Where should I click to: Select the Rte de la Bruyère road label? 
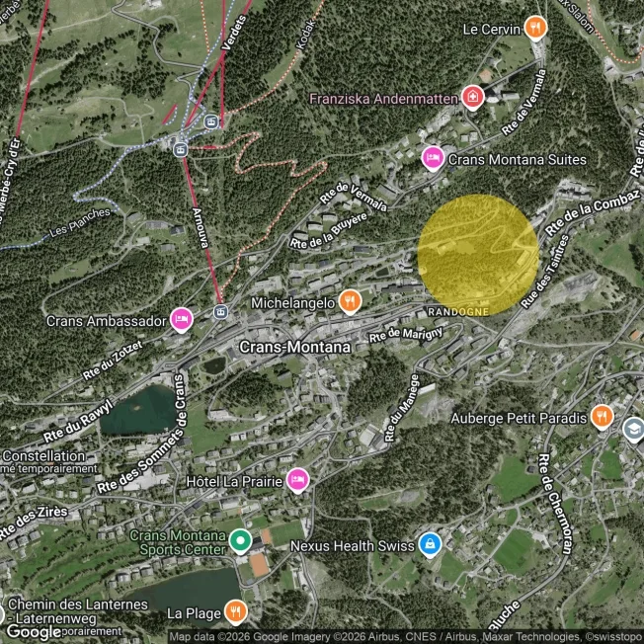[x=329, y=230]
